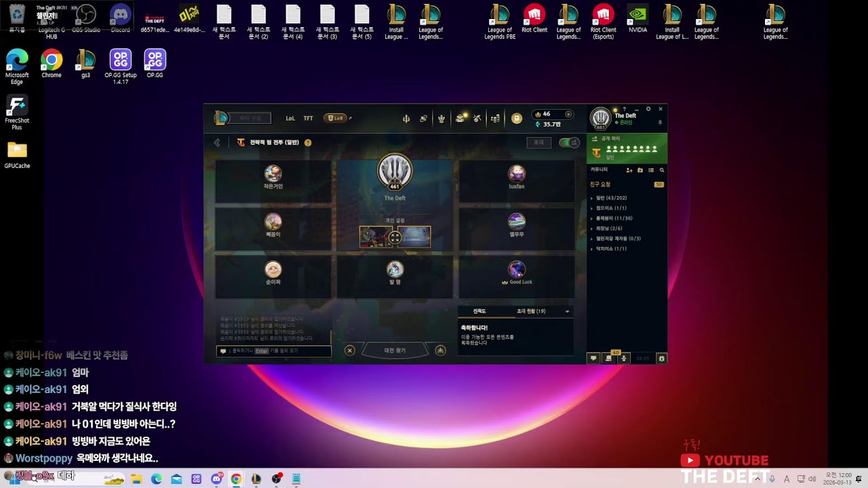Click the 초대 invite button
The image size is (868, 488).
539,143
